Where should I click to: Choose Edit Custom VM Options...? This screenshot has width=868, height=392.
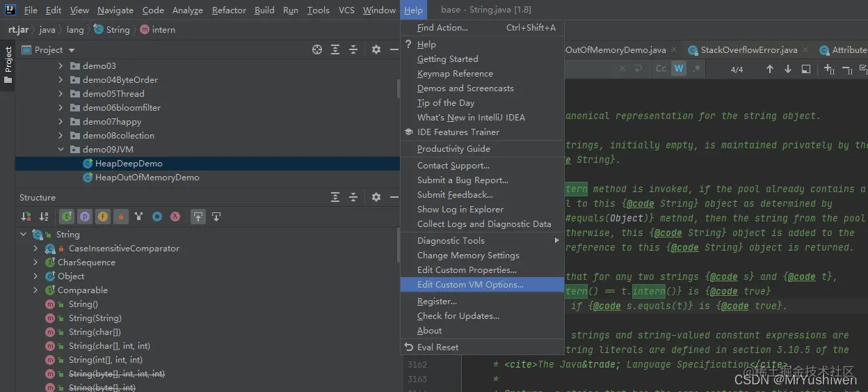click(482, 285)
